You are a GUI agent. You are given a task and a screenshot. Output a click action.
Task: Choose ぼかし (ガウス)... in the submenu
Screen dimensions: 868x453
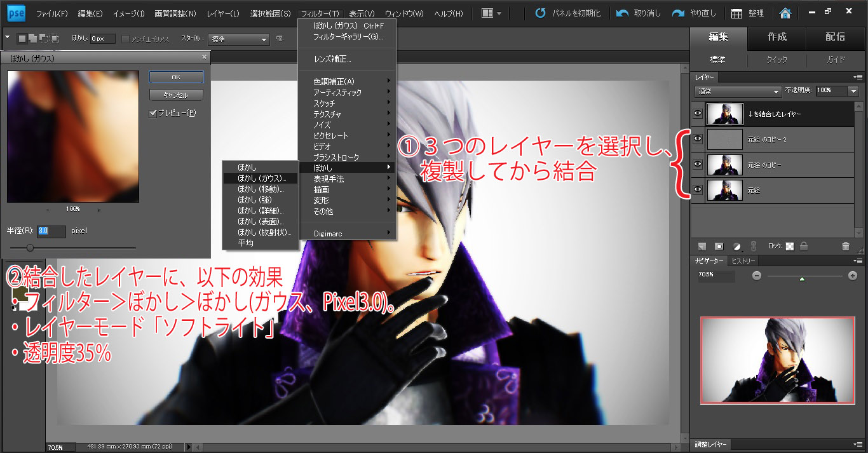(261, 178)
